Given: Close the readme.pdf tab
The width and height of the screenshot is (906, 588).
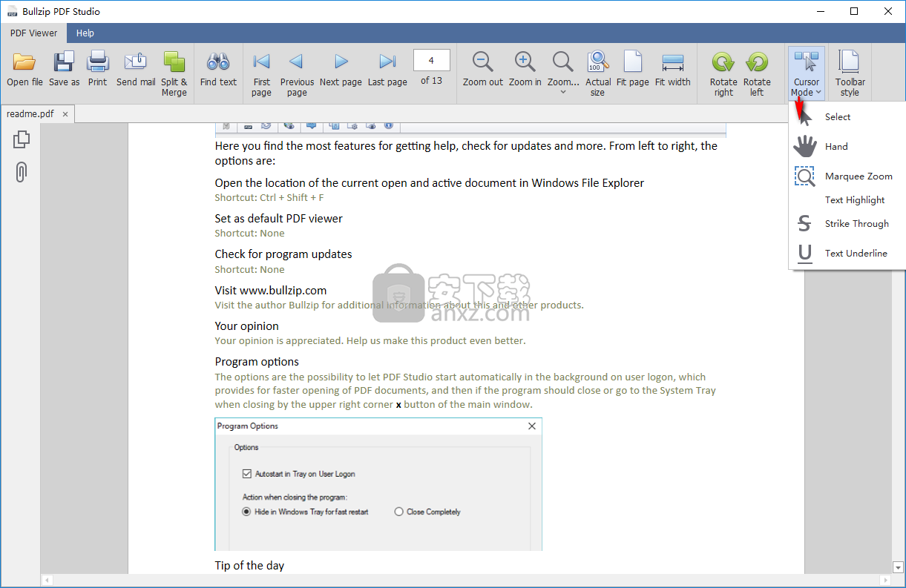Looking at the screenshot, I should click(x=65, y=114).
